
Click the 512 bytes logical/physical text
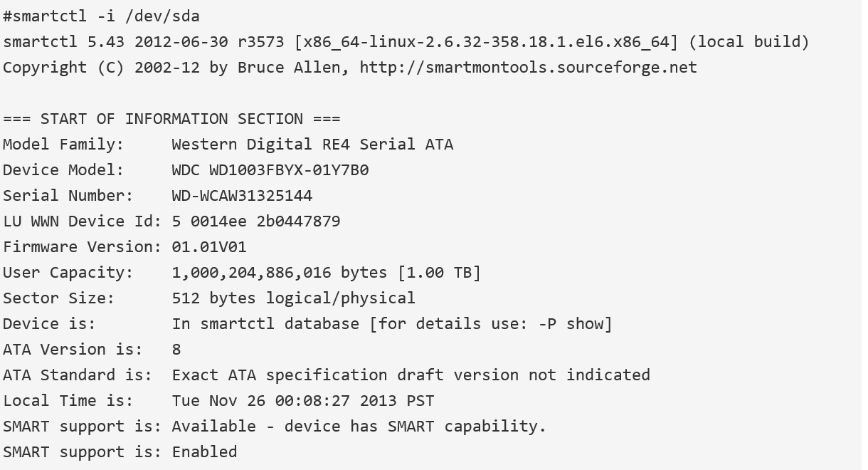[x=293, y=298]
